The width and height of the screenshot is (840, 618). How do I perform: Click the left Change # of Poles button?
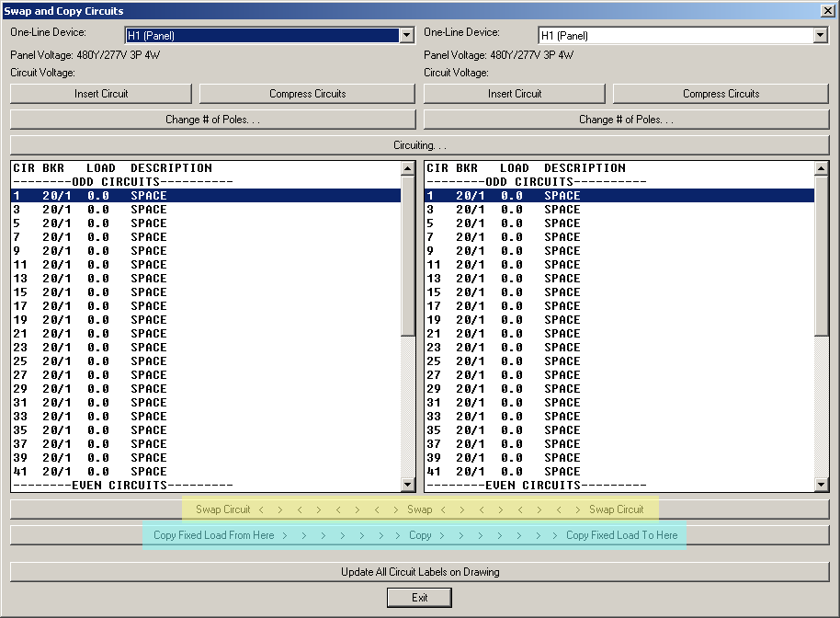click(212, 120)
